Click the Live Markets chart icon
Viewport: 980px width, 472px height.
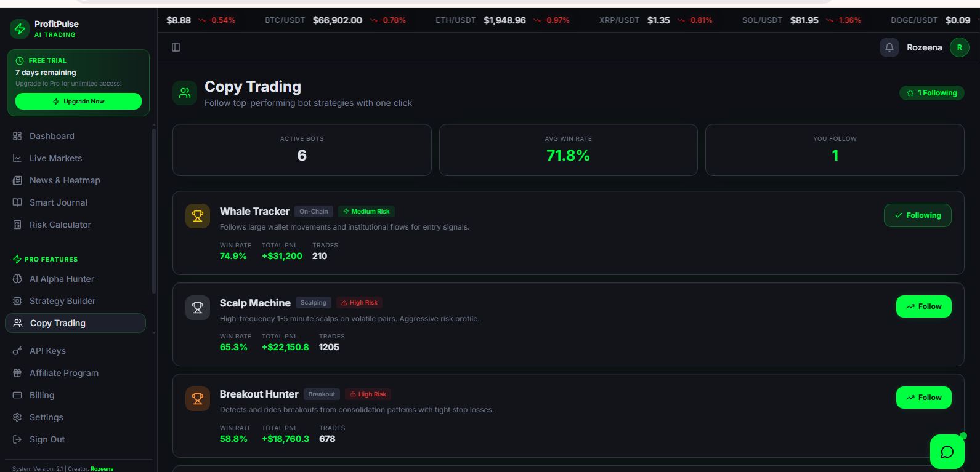(17, 158)
